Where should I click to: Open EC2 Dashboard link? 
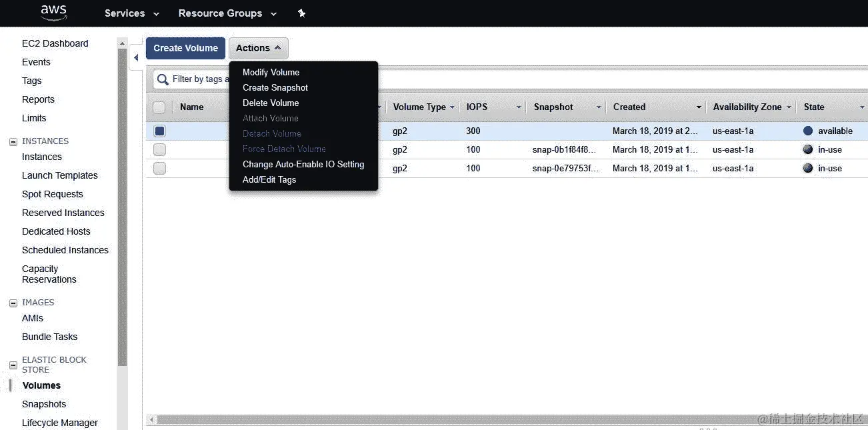pyautogui.click(x=55, y=43)
